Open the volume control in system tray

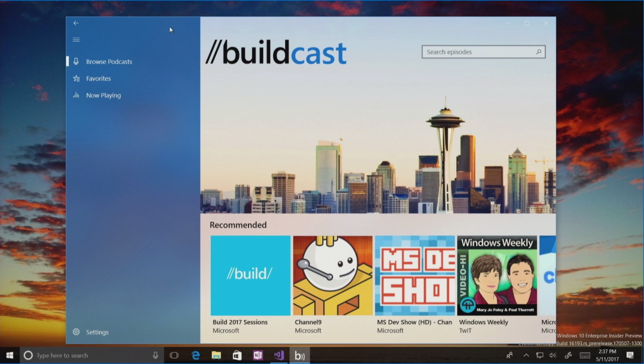click(553, 355)
